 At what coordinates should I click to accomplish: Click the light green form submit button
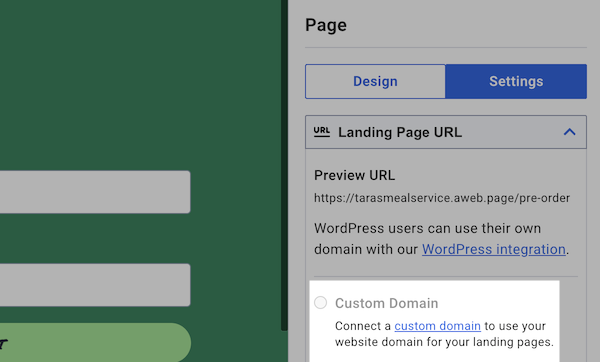tap(95, 342)
